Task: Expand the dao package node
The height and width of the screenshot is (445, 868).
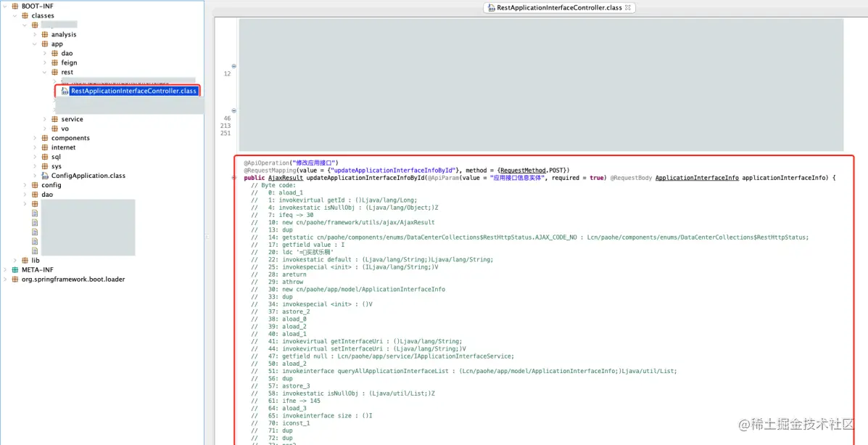Action: coord(45,53)
